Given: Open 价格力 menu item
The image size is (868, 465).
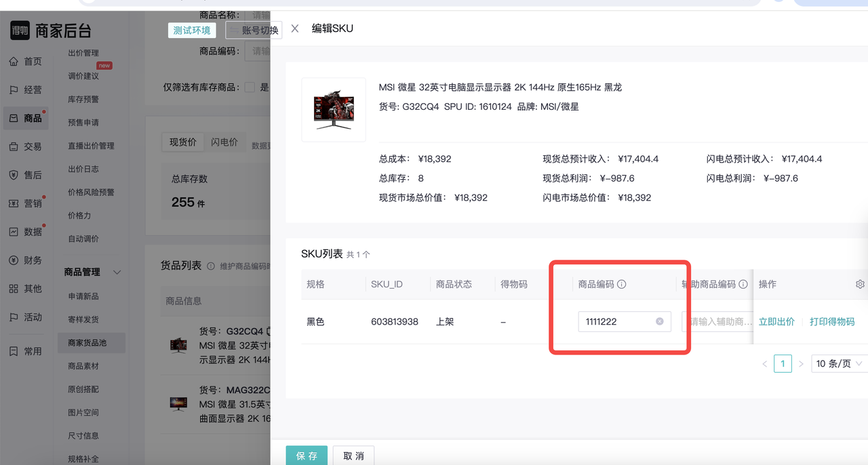Looking at the screenshot, I should [x=79, y=216].
